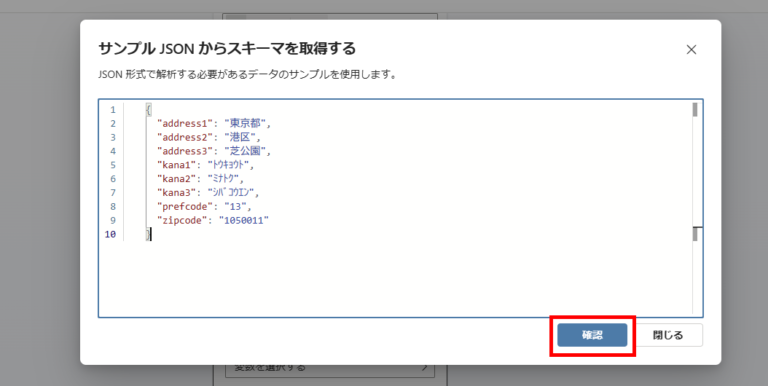Place cursor on "kana1" key
The height and width of the screenshot is (386, 768).
[177, 165]
